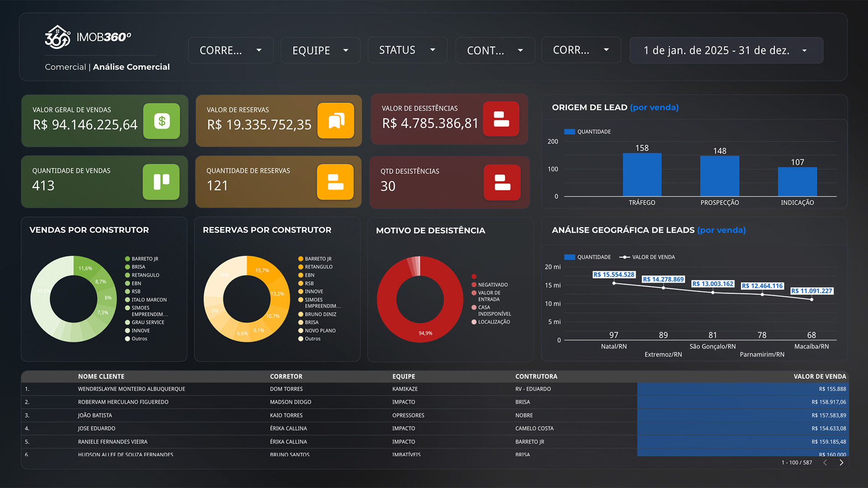868x488 pixels.
Task: Click the TRÁFEGO bar in lead origin chart
Action: pos(642,174)
